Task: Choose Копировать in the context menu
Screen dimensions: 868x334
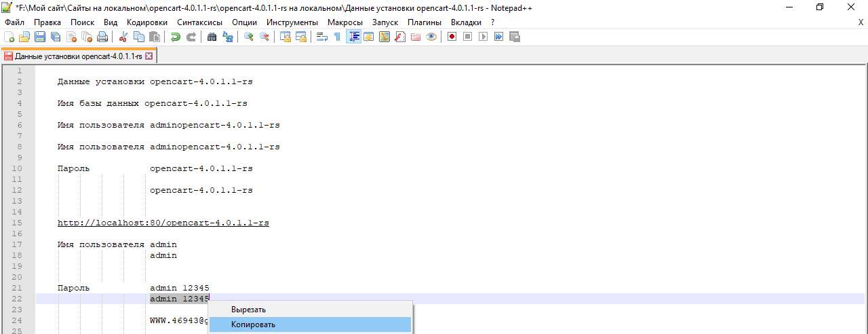Action: 253,324
